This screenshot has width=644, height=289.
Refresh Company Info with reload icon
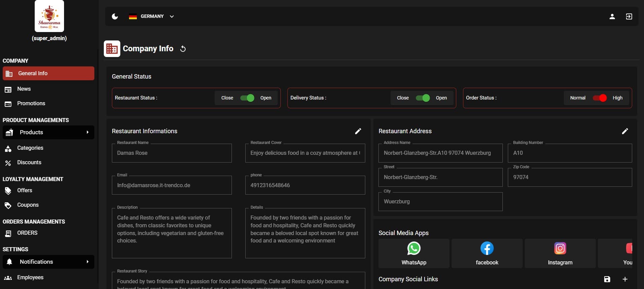tap(183, 49)
